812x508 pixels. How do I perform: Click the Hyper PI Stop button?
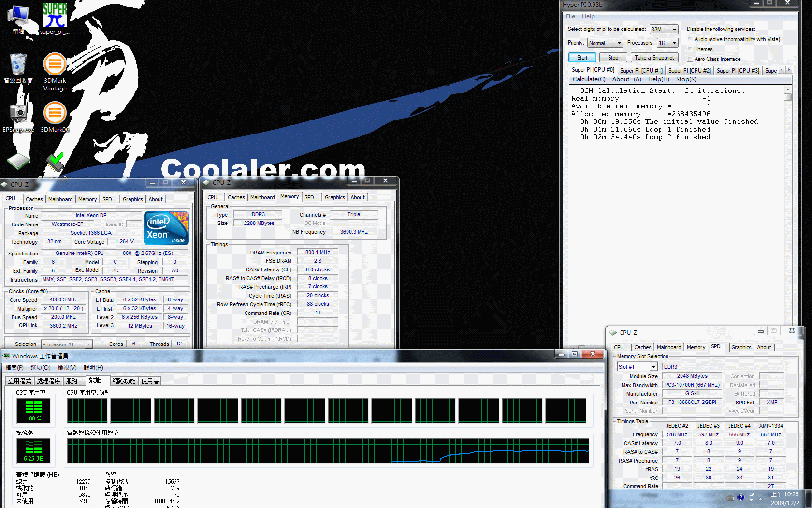click(613, 58)
